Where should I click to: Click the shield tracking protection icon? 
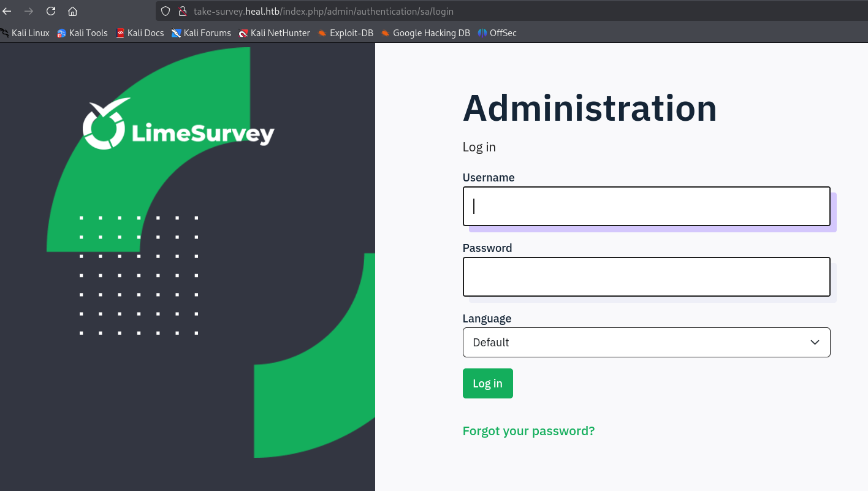click(x=166, y=11)
